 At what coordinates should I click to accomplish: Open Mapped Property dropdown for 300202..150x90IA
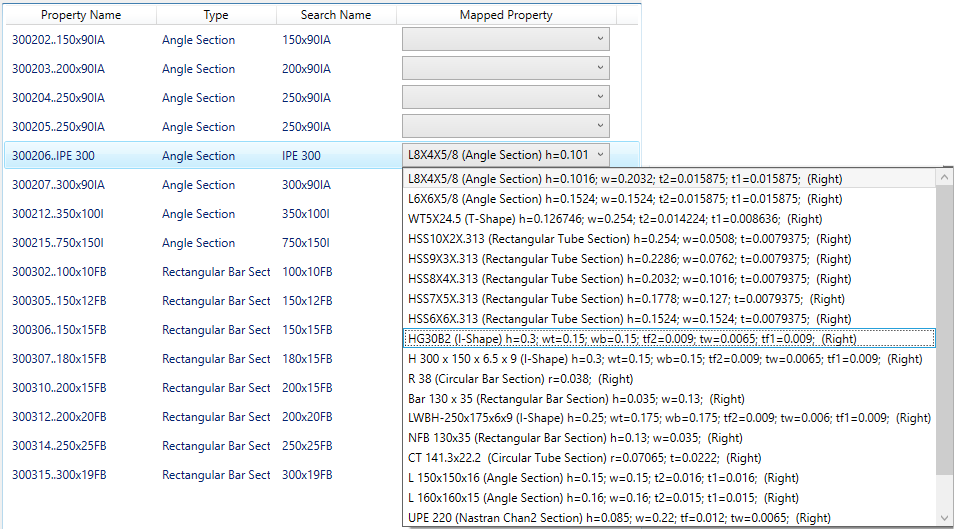pyautogui.click(x=505, y=40)
